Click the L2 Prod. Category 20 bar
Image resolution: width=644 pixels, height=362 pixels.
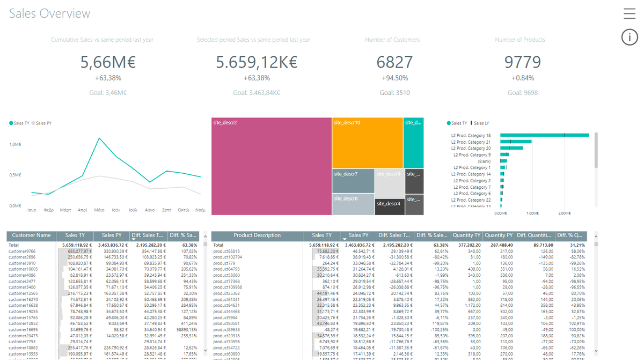511,148
